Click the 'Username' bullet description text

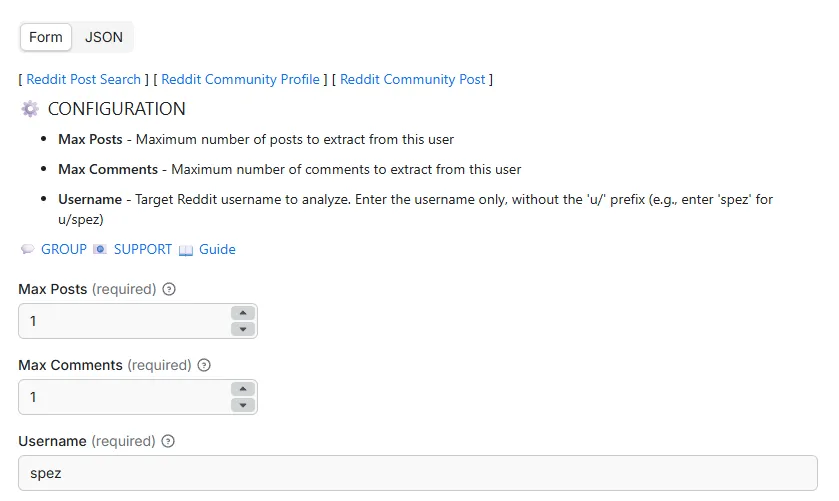(x=415, y=209)
